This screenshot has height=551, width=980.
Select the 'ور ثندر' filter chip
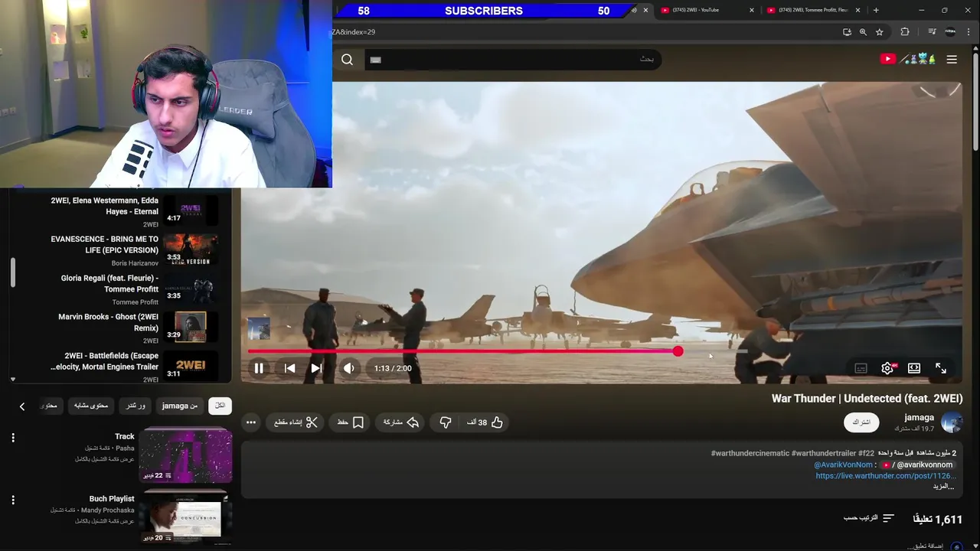[x=136, y=406]
